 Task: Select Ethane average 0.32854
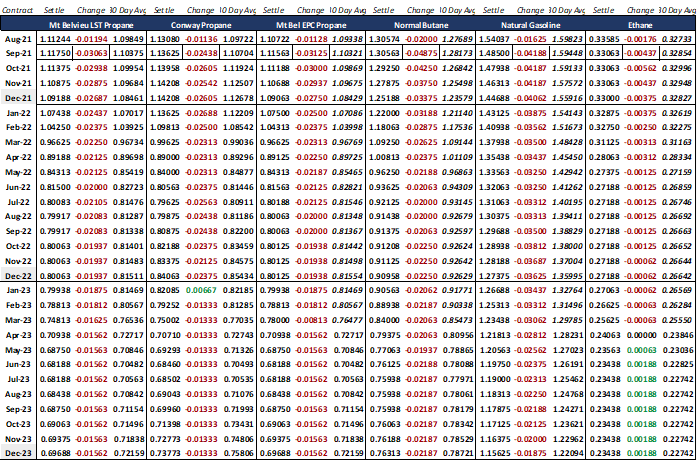(677, 53)
